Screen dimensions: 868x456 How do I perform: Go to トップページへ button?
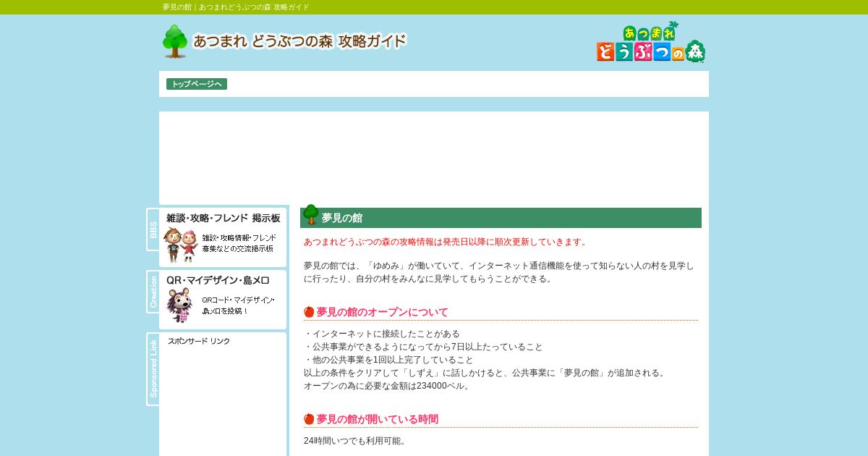[x=197, y=84]
